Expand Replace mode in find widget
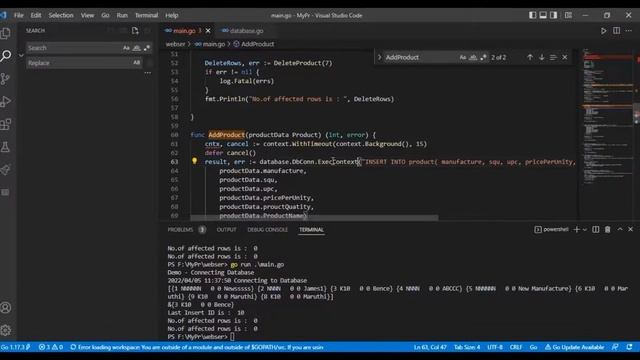 point(379,57)
